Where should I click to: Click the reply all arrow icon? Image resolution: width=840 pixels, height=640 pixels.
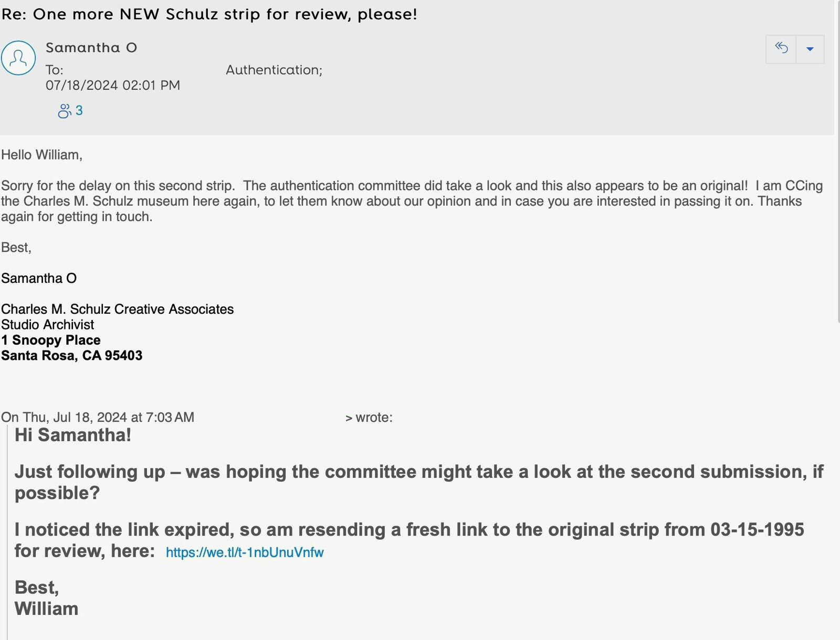(781, 49)
